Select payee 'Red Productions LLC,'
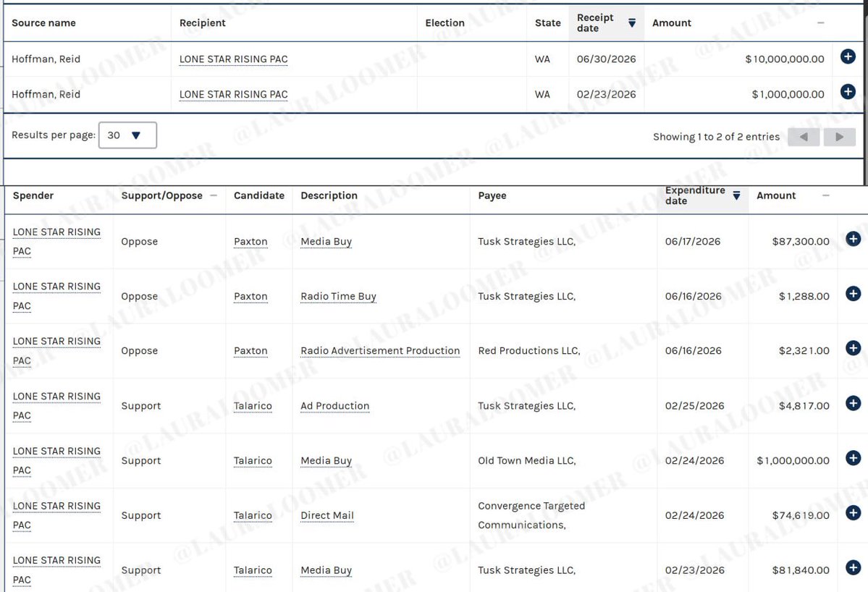 [528, 351]
